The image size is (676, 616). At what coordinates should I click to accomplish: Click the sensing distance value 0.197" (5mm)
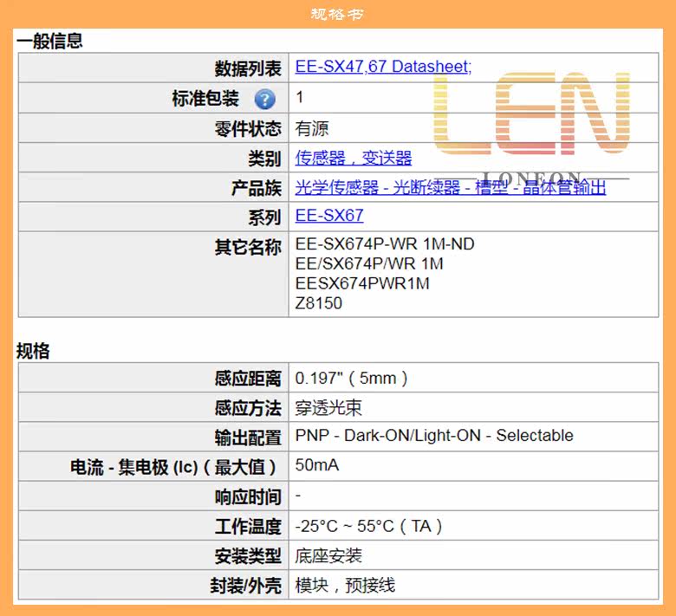[x=351, y=378]
